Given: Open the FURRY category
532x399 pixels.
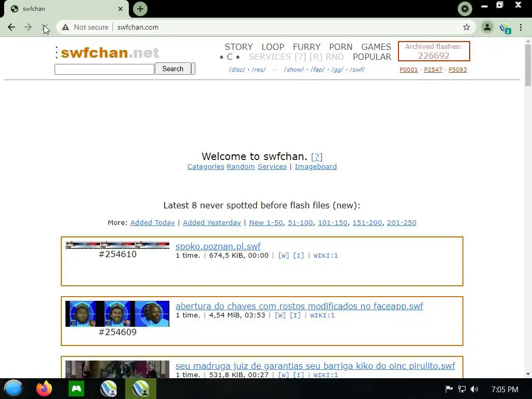Looking at the screenshot, I should (307, 47).
